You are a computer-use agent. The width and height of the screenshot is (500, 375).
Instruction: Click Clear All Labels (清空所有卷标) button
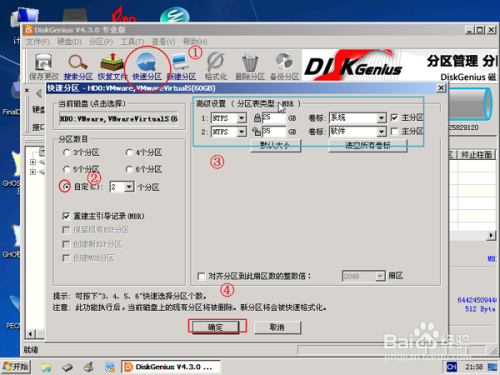368,146
